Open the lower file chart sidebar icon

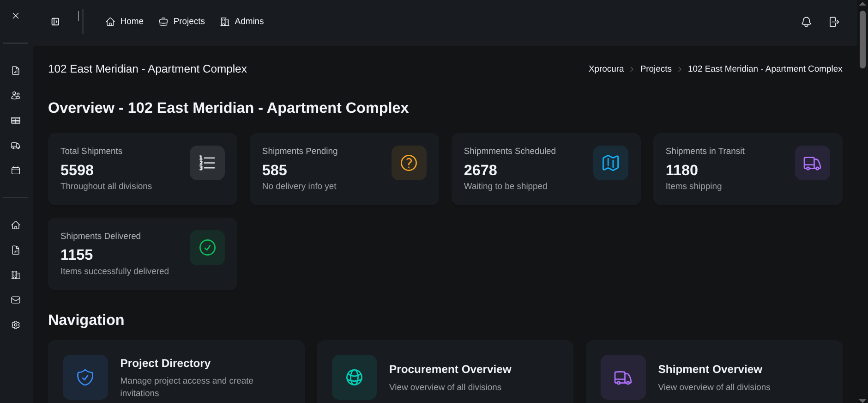(16, 250)
